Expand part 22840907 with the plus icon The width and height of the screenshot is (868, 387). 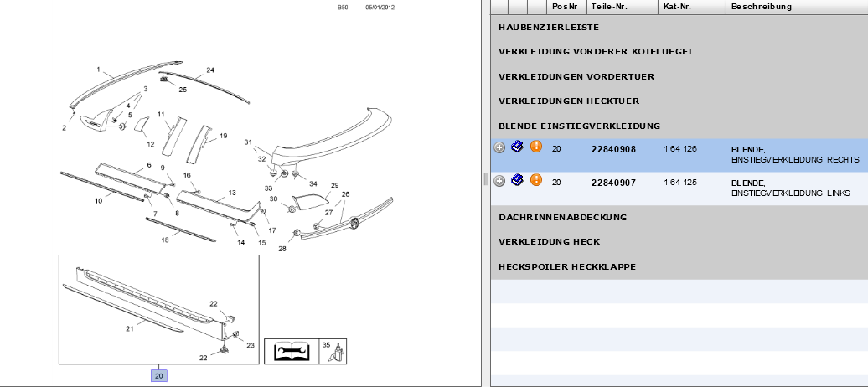point(499,181)
